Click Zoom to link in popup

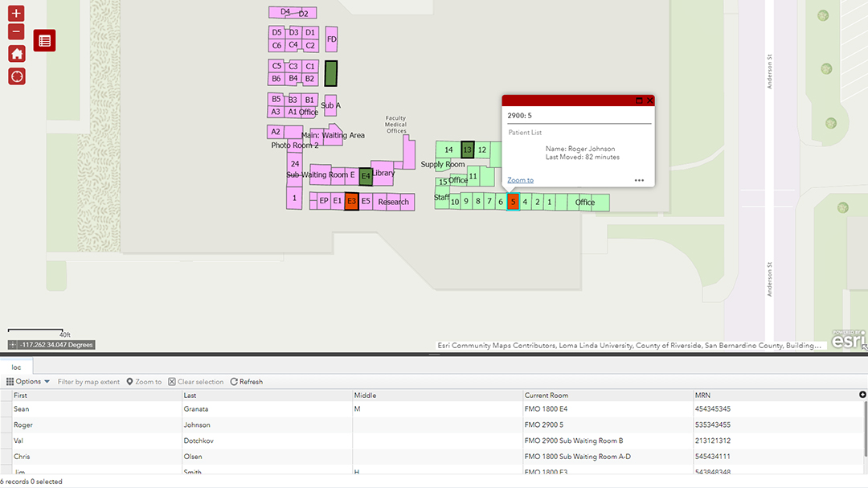point(520,180)
